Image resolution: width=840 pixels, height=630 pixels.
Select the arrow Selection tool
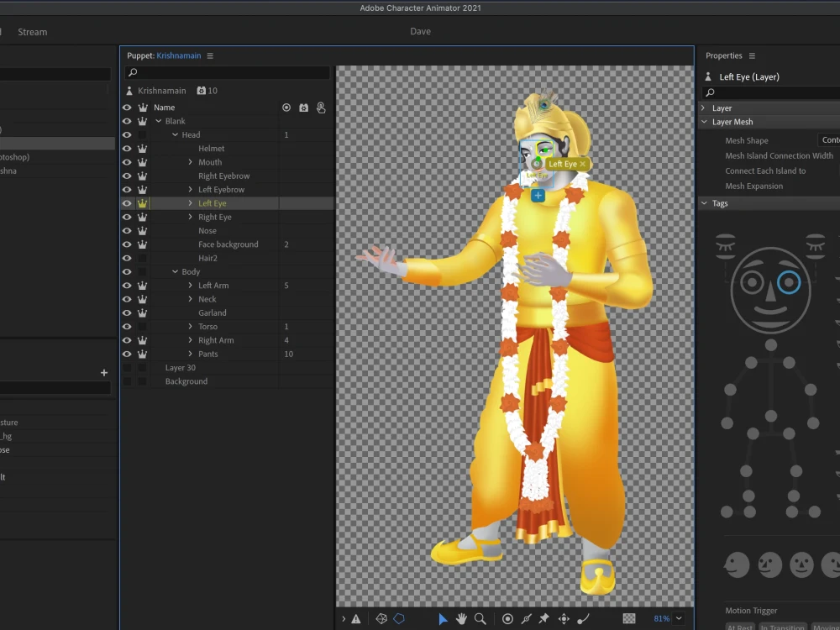pos(443,619)
